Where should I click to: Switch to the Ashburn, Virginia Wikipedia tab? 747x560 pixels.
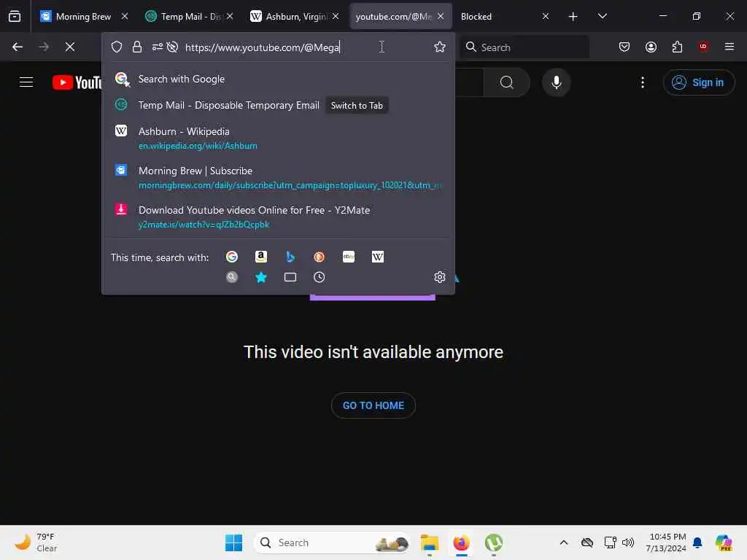coord(295,16)
